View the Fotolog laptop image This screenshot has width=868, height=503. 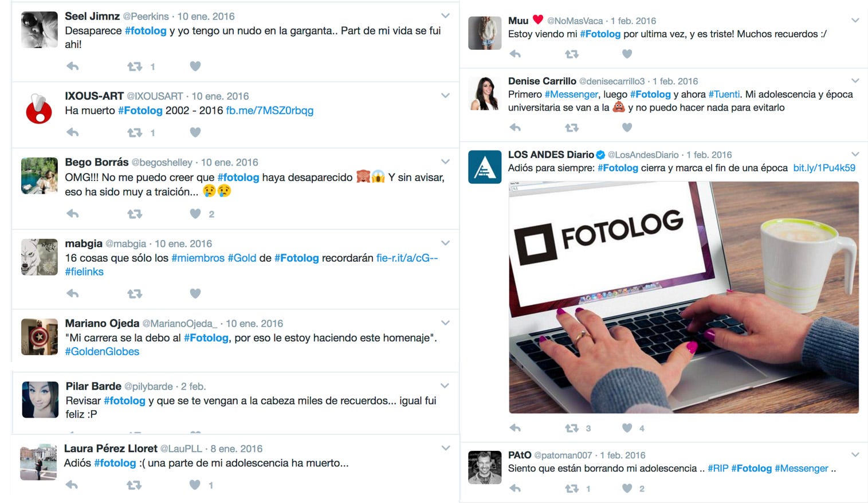coord(684,297)
